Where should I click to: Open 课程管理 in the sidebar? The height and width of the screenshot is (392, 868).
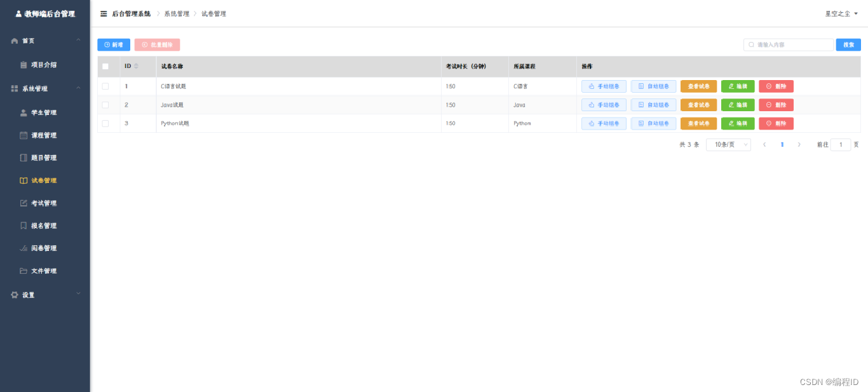pos(45,135)
